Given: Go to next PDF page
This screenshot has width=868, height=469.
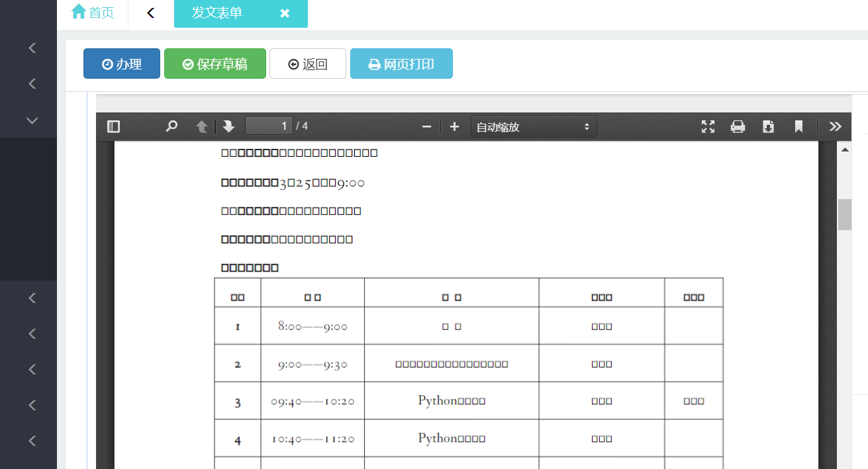Looking at the screenshot, I should tap(228, 126).
